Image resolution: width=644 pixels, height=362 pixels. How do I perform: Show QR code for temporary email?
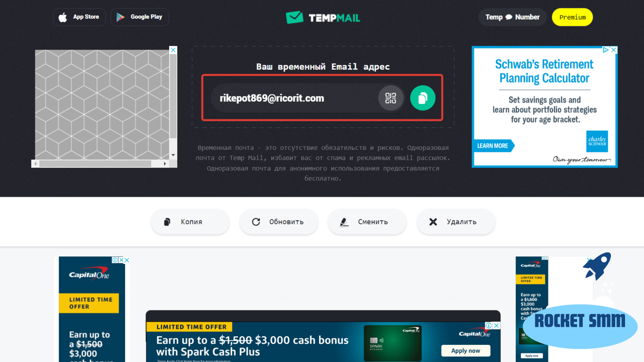(391, 98)
